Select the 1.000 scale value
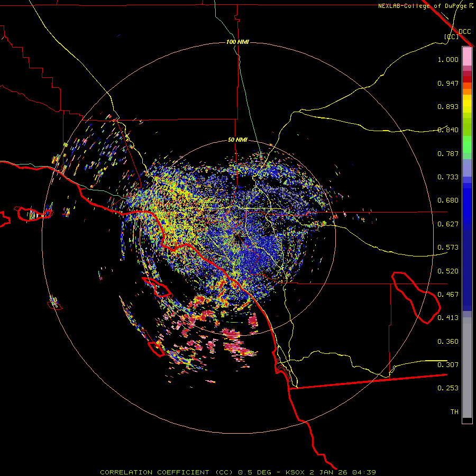476x476 pixels. pyautogui.click(x=448, y=59)
